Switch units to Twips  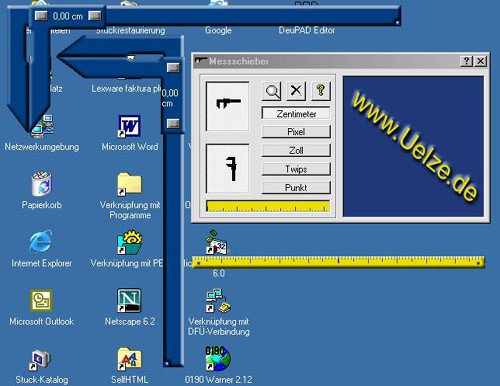pos(296,169)
